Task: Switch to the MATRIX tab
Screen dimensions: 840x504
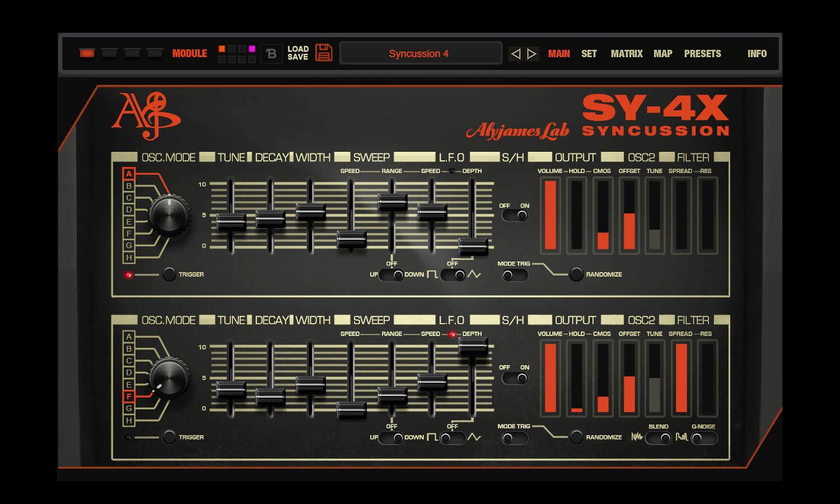Action: (x=627, y=54)
